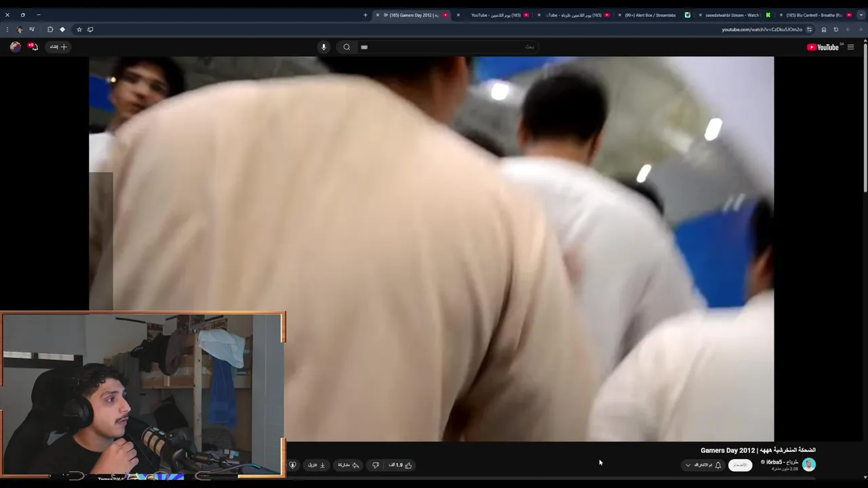Image resolution: width=868 pixels, height=488 pixels.
Task: Open browser extensions puzzle icon
Action: click(x=50, y=29)
